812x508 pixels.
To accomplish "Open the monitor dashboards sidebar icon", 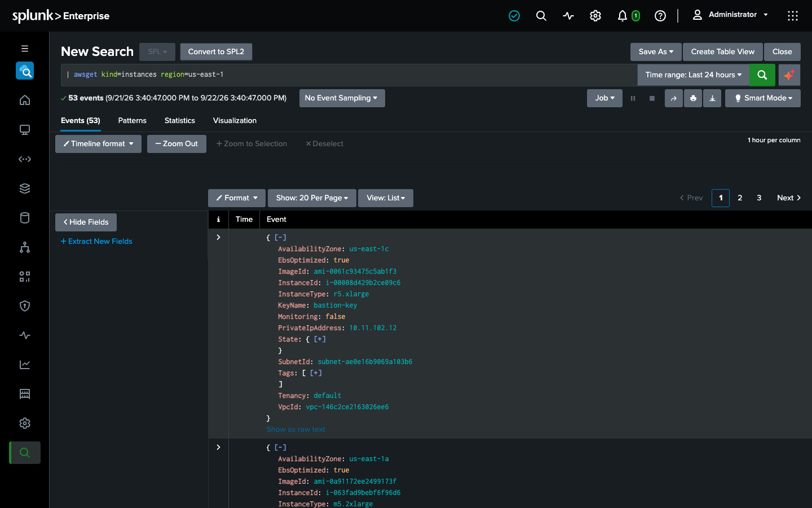I will [x=25, y=130].
